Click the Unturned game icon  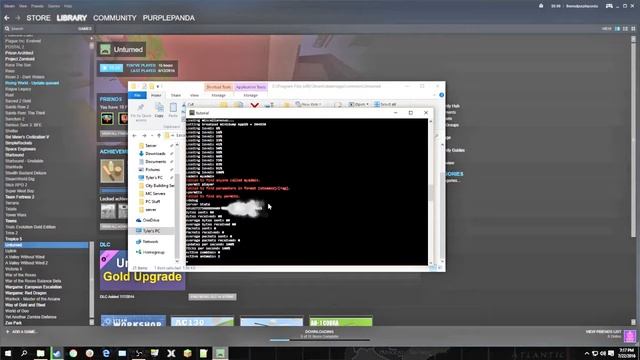[x=105, y=49]
